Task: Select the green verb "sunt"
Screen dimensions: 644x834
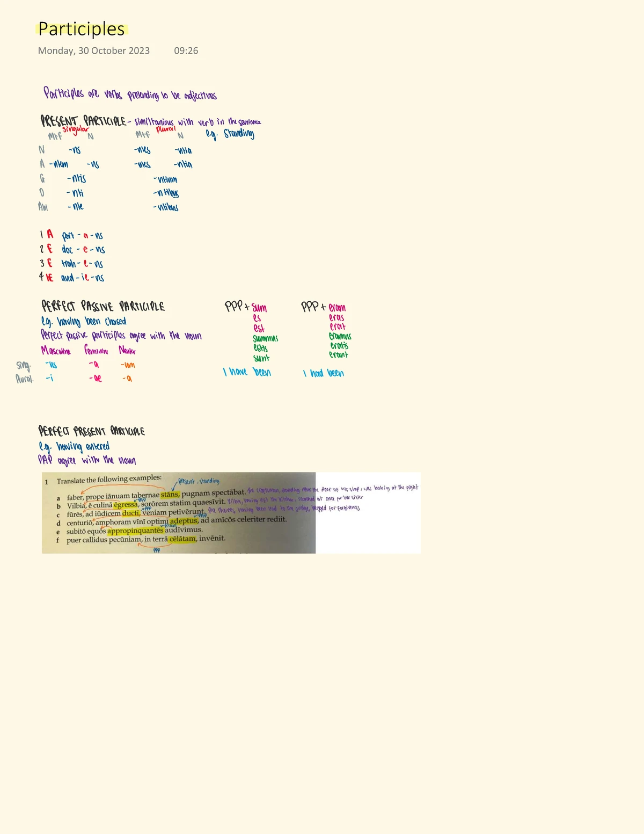Action: click(261, 358)
